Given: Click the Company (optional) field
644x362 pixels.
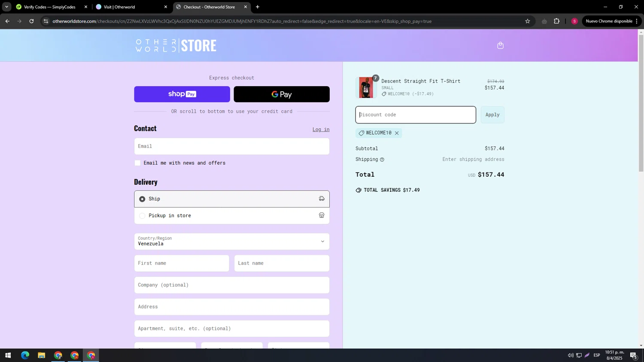Looking at the screenshot, I should [232, 285].
